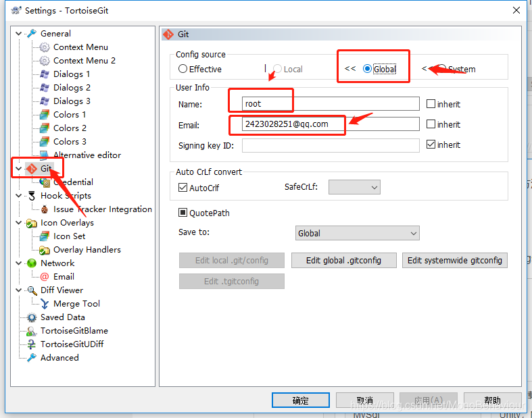Click the Email at-sign icon
The width and height of the screenshot is (532, 418).
click(45, 277)
